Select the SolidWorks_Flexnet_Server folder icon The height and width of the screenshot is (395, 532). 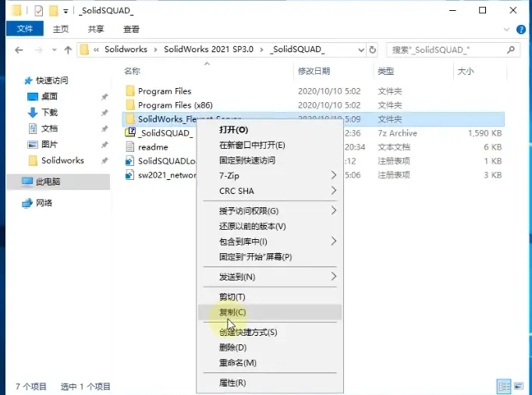130,118
